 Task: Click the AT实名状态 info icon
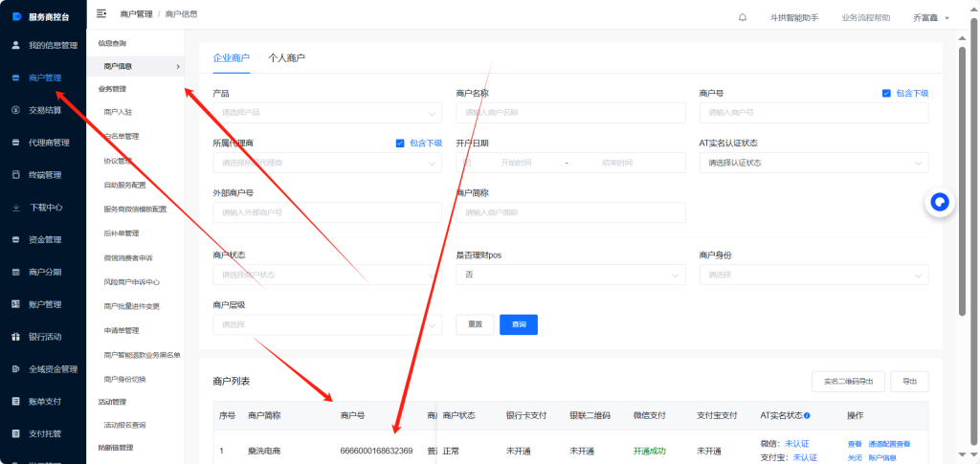808,416
